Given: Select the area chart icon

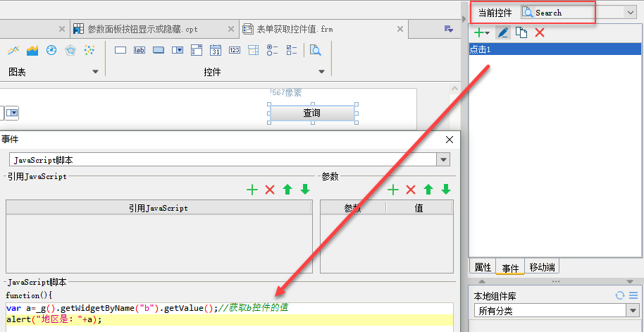Looking at the screenshot, I should [32, 50].
